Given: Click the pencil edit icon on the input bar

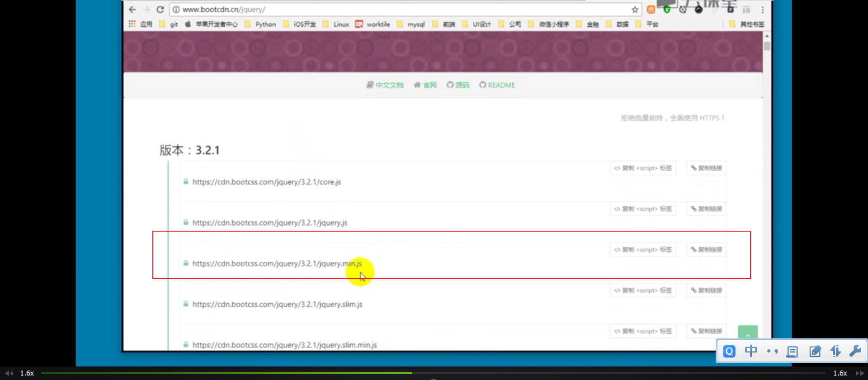Looking at the screenshot, I should pos(815,351).
